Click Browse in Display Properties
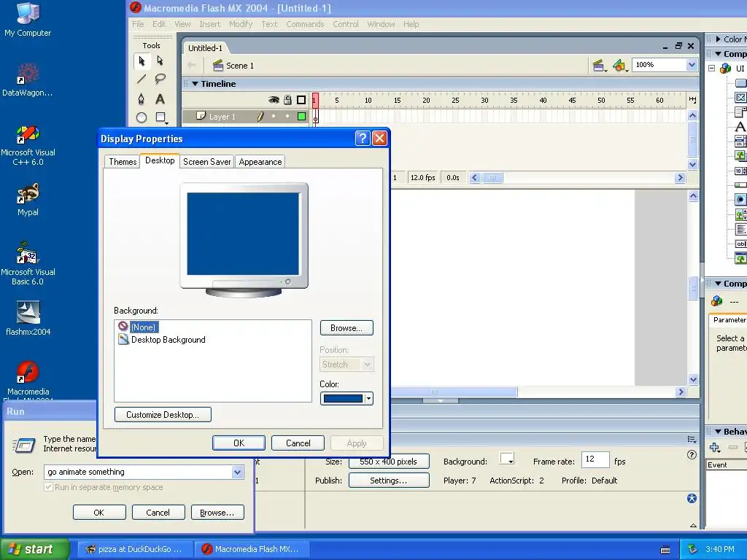 [347, 328]
